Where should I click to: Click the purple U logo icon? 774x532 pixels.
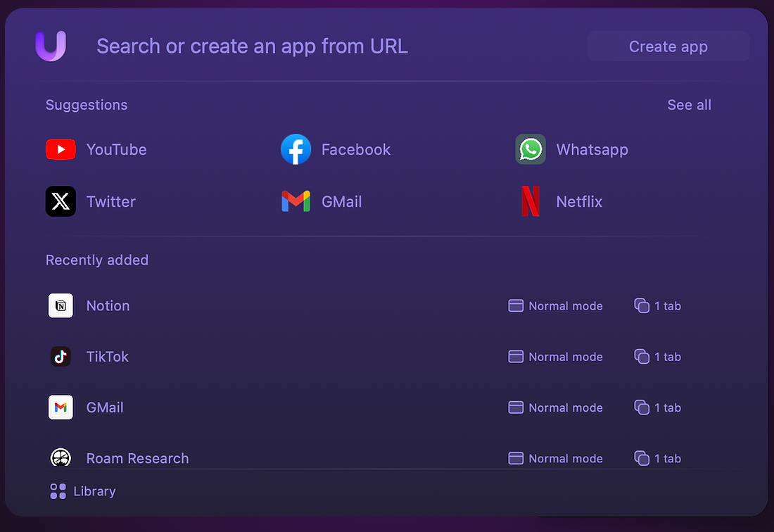pyautogui.click(x=51, y=46)
